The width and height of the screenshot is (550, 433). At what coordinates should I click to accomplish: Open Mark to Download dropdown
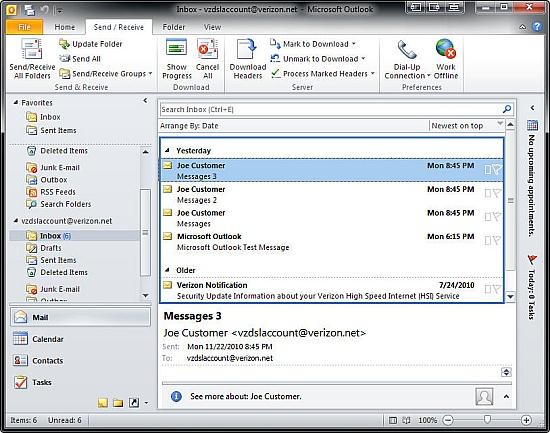click(313, 44)
